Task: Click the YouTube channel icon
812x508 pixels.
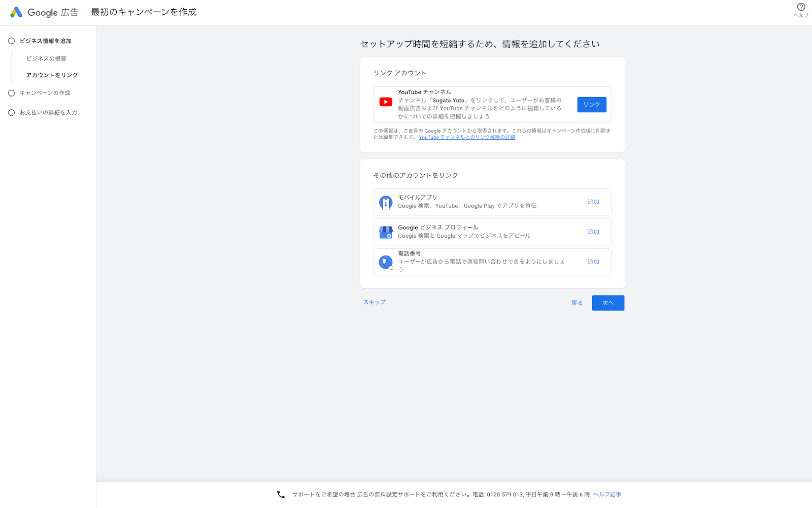Action: (386, 102)
